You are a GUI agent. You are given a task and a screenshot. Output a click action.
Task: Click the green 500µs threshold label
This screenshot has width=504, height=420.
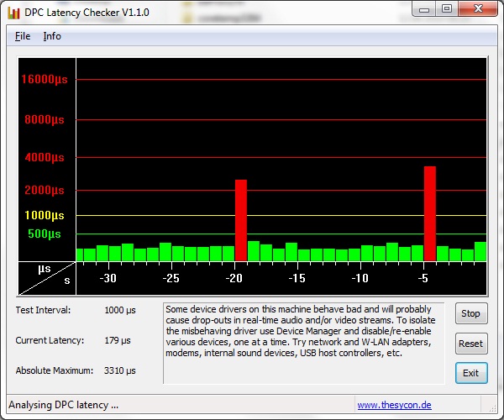click(45, 234)
